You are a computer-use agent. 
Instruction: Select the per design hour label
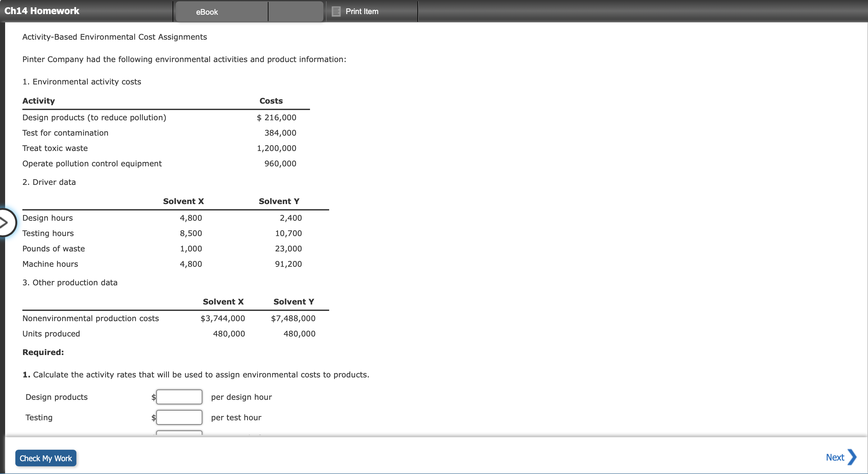[241, 397]
